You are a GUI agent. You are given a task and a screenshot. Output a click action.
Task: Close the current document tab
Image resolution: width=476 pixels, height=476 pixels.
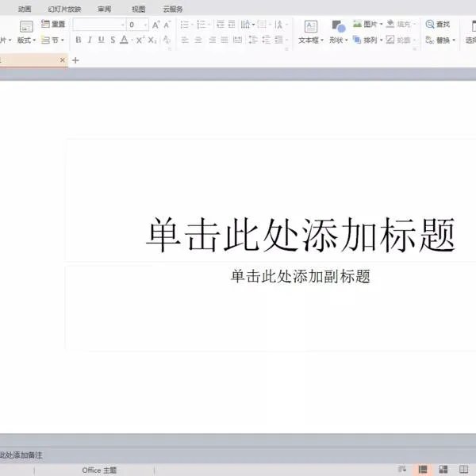(62, 60)
